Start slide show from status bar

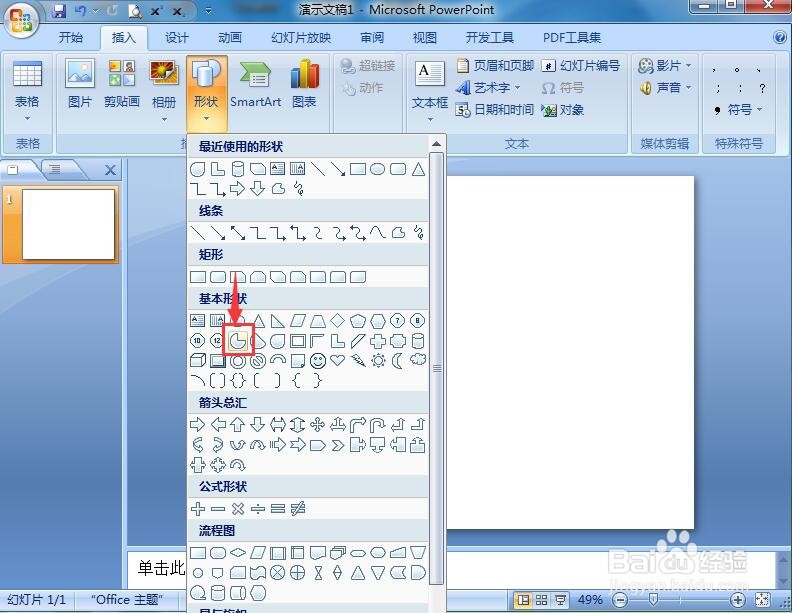pyautogui.click(x=560, y=600)
